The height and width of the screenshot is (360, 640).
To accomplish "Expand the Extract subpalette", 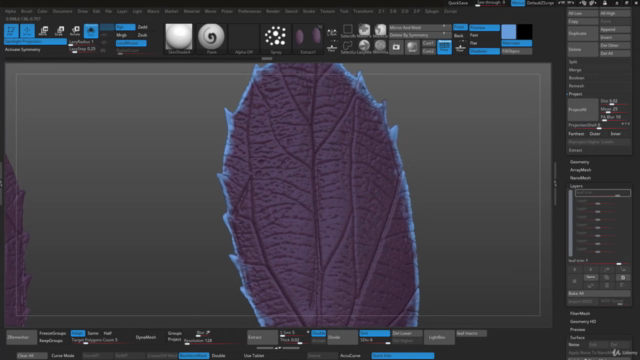I will coord(576,150).
